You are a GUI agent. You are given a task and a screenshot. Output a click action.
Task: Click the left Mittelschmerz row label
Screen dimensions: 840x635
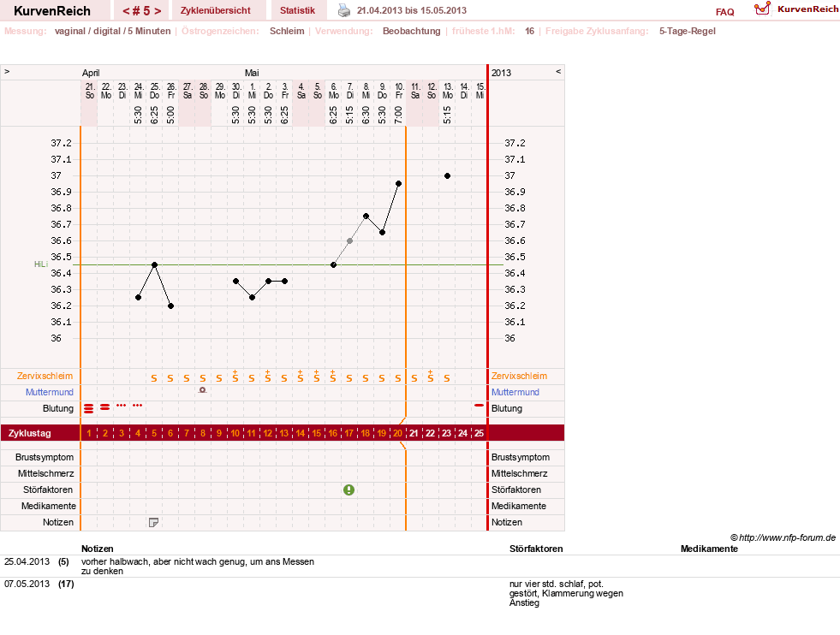(45, 474)
